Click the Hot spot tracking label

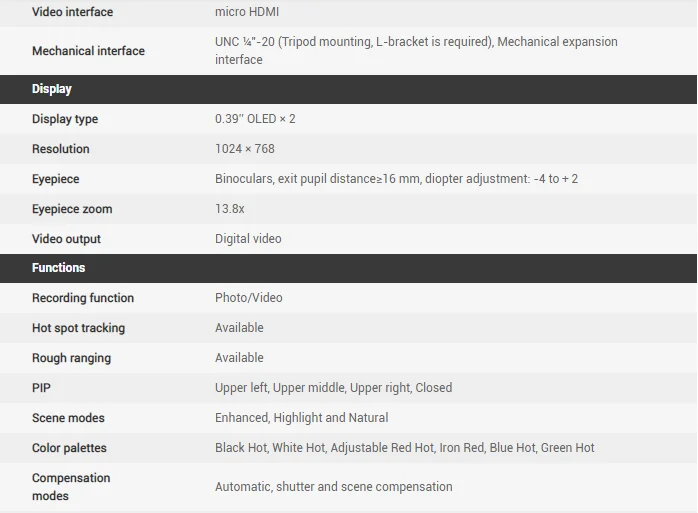point(78,328)
